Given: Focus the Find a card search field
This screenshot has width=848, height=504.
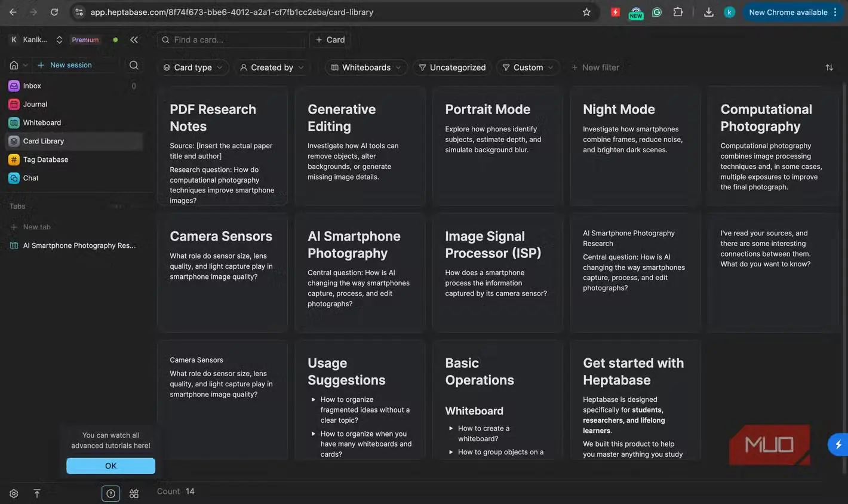Looking at the screenshot, I should pos(232,40).
